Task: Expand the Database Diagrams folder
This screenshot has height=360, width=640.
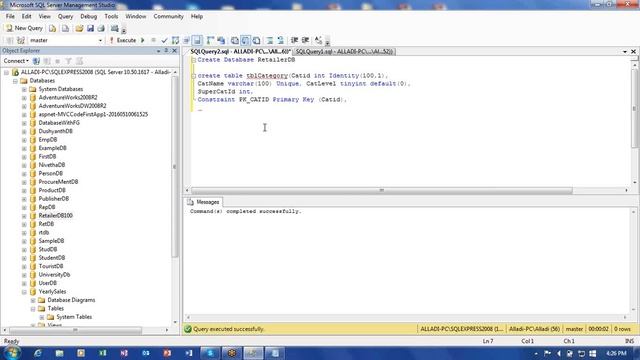Action: click(x=33, y=300)
